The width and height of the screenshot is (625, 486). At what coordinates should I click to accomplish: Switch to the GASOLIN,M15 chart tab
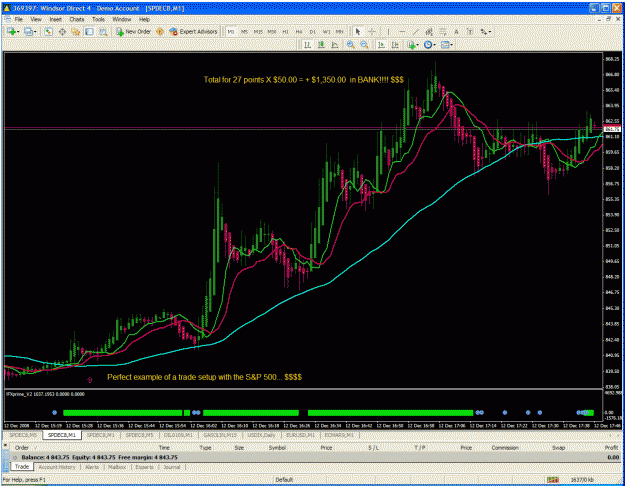(220, 435)
